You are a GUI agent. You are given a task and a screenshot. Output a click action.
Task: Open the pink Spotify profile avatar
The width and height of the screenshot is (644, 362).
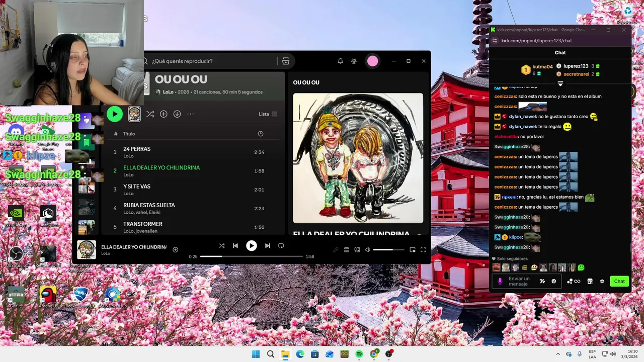(372, 61)
